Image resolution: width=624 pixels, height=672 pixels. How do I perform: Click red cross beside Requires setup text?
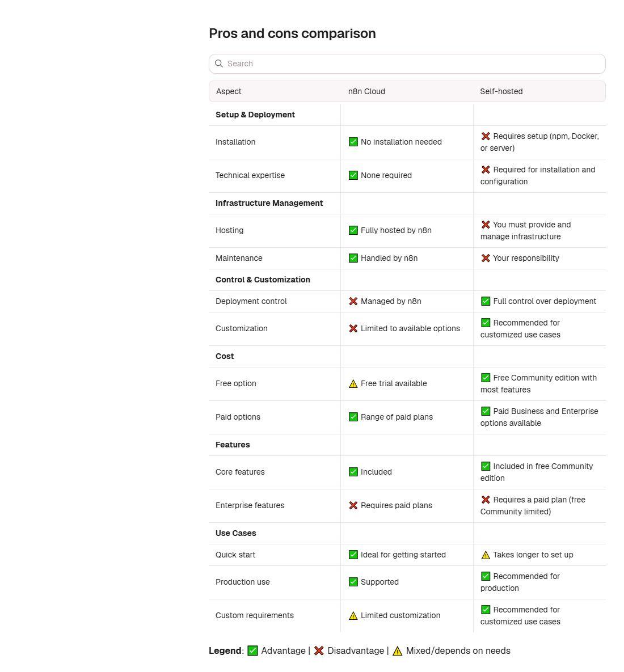[485, 136]
